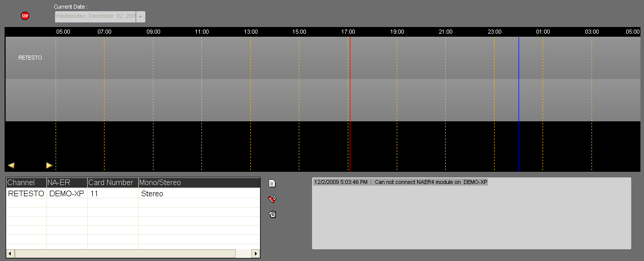This screenshot has height=261, width=644.
Task: Sort by the NA-ER column header
Action: [66, 182]
